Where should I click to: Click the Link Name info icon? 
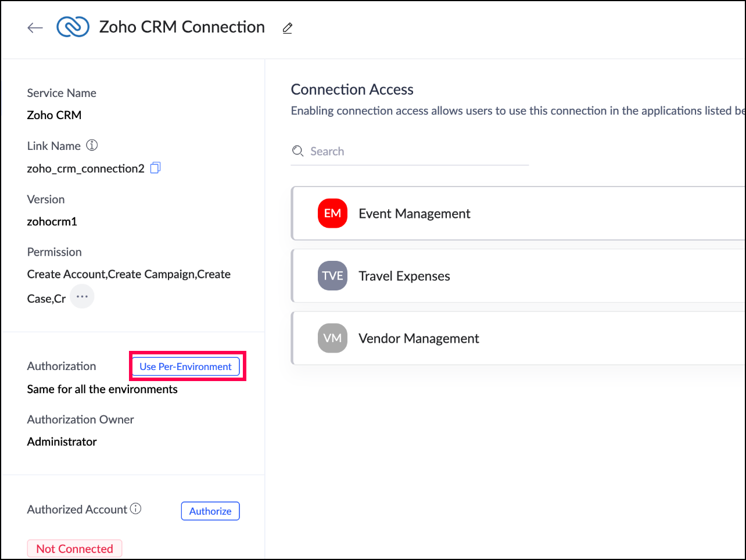pos(92,145)
